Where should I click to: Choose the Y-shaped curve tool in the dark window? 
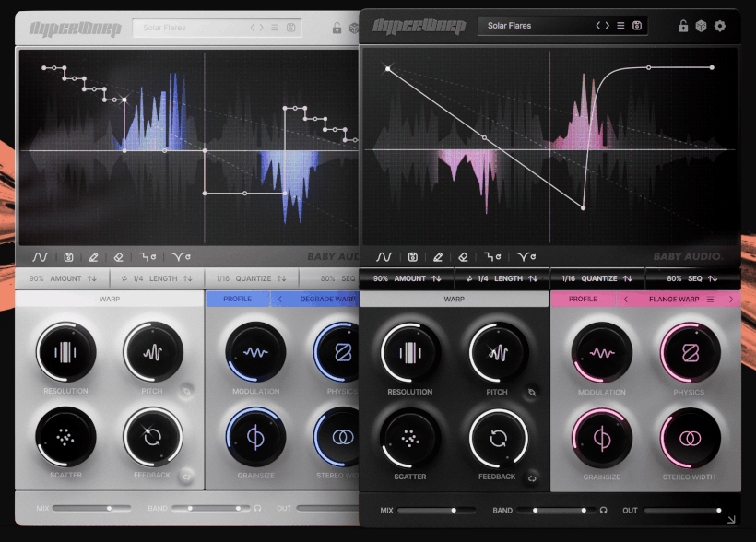click(x=526, y=257)
